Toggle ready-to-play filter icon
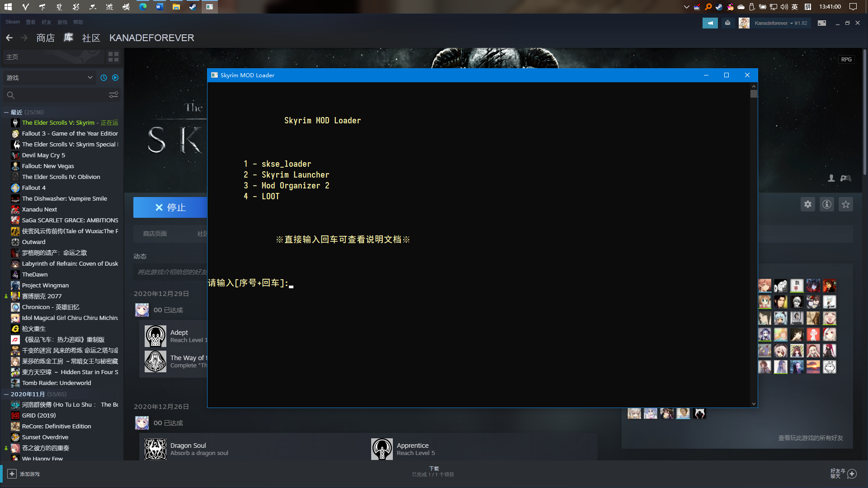Image resolution: width=868 pixels, height=488 pixels. coord(115,78)
